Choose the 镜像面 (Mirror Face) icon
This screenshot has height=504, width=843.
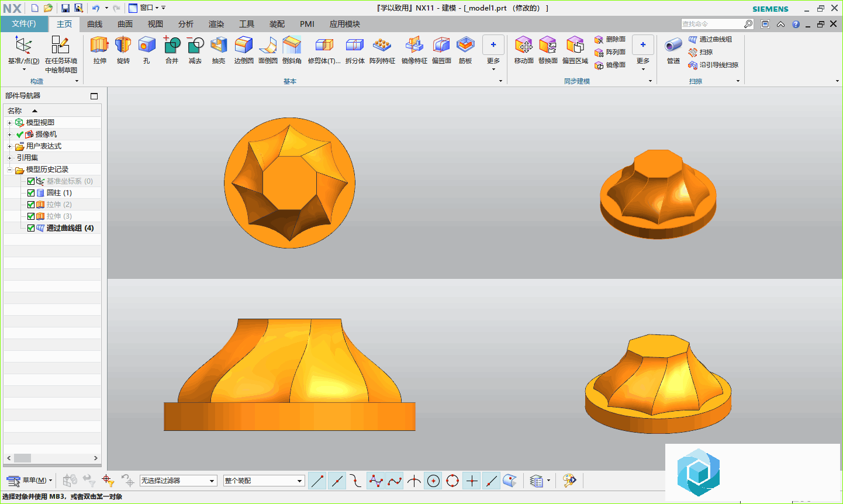pyautogui.click(x=599, y=65)
